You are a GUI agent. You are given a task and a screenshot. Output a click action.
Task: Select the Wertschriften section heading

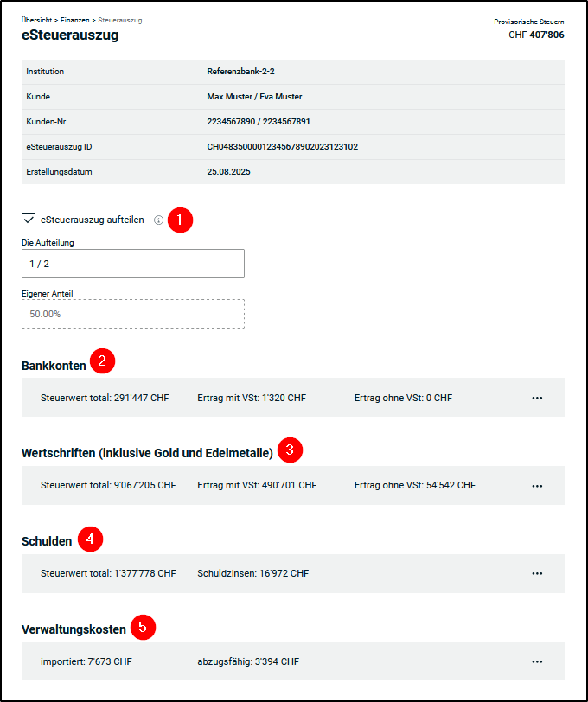[147, 453]
